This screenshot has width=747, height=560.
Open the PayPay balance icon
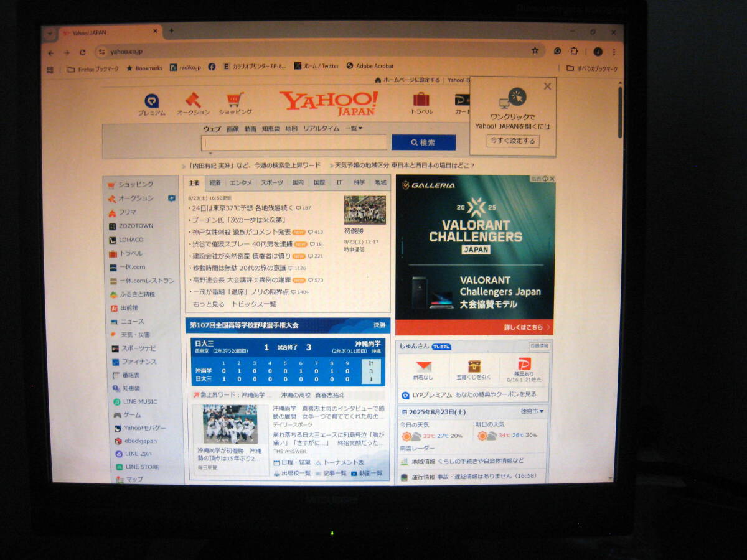(524, 364)
